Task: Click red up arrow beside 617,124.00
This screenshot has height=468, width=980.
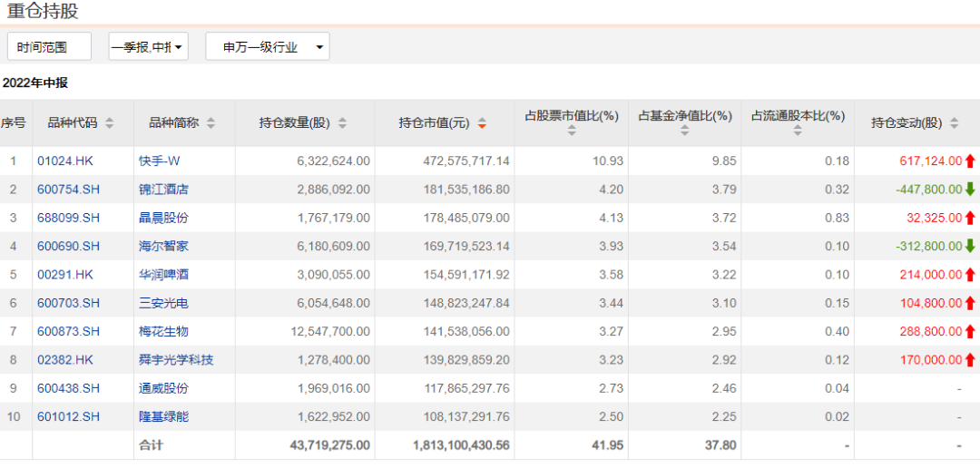Action: [970, 161]
